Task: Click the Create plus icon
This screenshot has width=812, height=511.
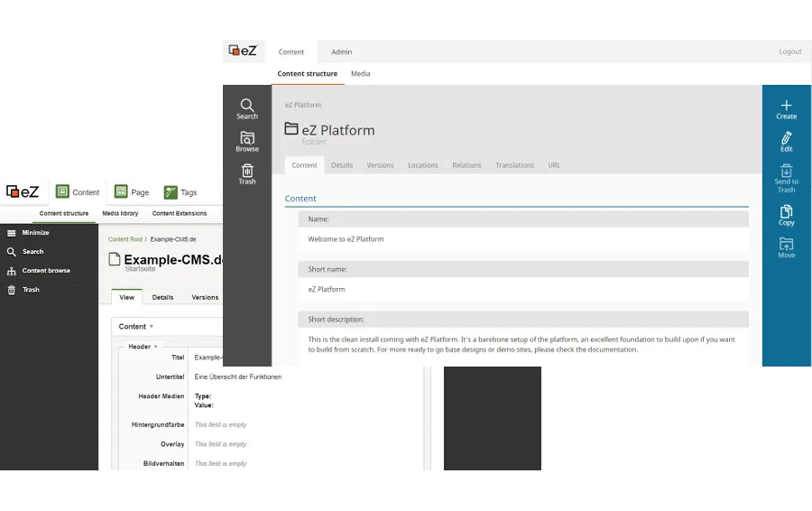Action: click(786, 106)
